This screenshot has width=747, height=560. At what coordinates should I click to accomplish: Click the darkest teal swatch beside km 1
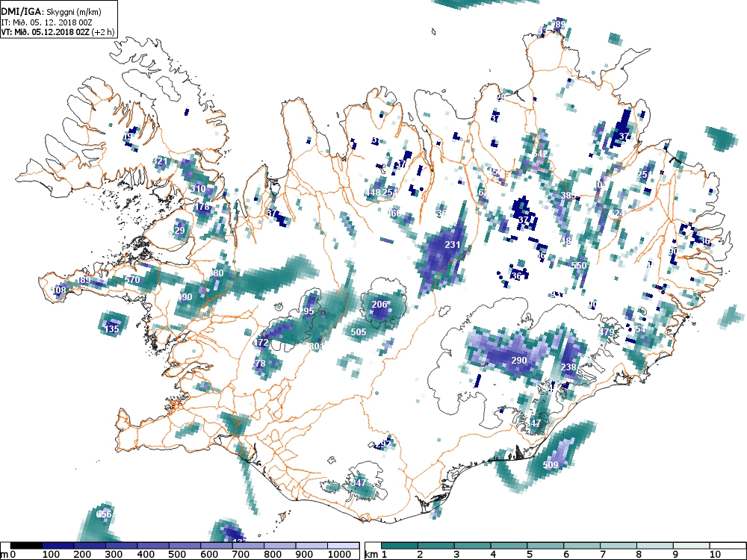[399, 545]
